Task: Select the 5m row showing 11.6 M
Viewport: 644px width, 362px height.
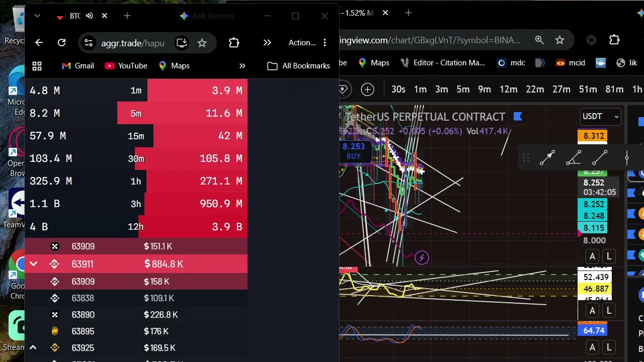Action: pyautogui.click(x=136, y=113)
